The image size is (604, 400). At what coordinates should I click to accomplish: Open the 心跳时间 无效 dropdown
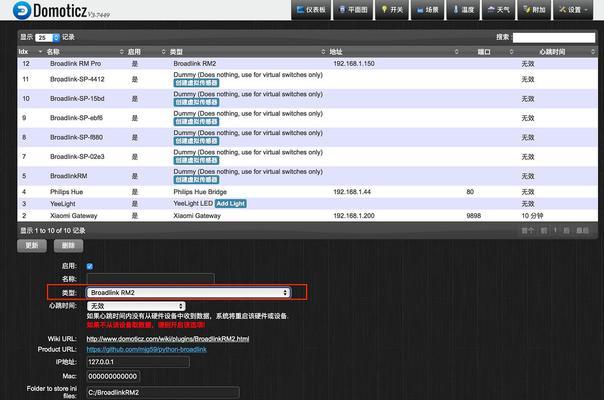(x=136, y=306)
